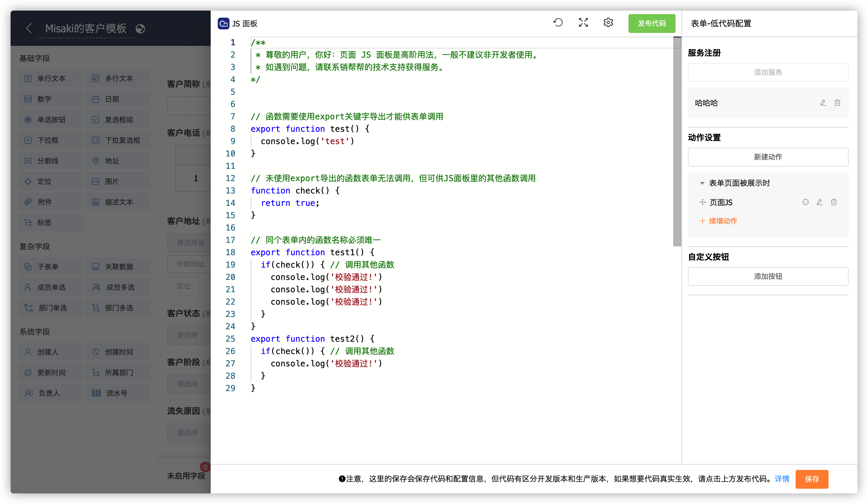Click 发布代码 publish button
This screenshot has height=504, width=868.
[651, 24]
